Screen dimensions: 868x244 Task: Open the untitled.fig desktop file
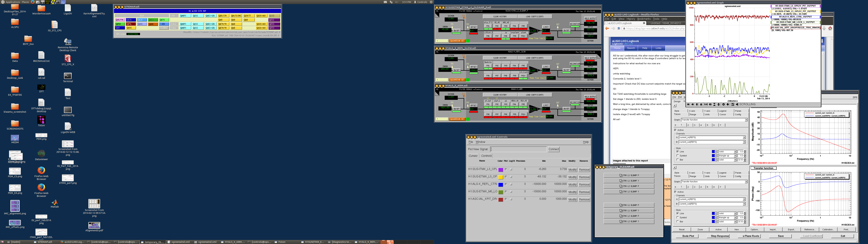pos(68,111)
